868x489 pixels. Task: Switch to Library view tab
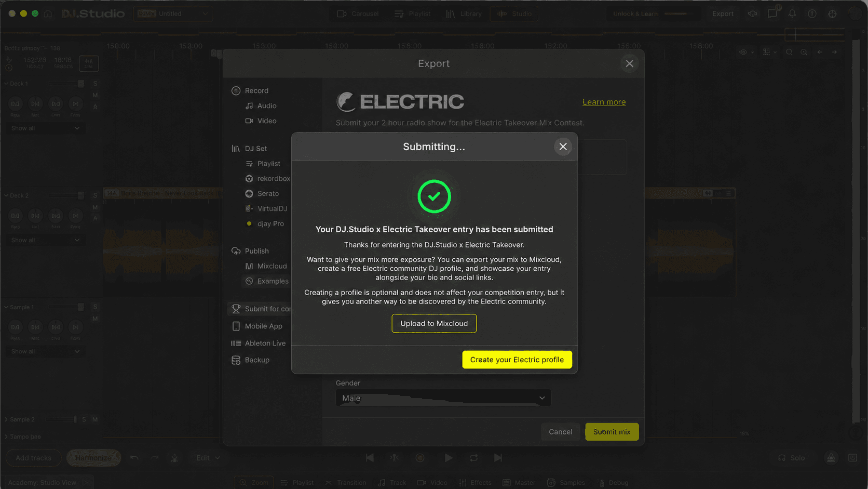[x=464, y=14]
